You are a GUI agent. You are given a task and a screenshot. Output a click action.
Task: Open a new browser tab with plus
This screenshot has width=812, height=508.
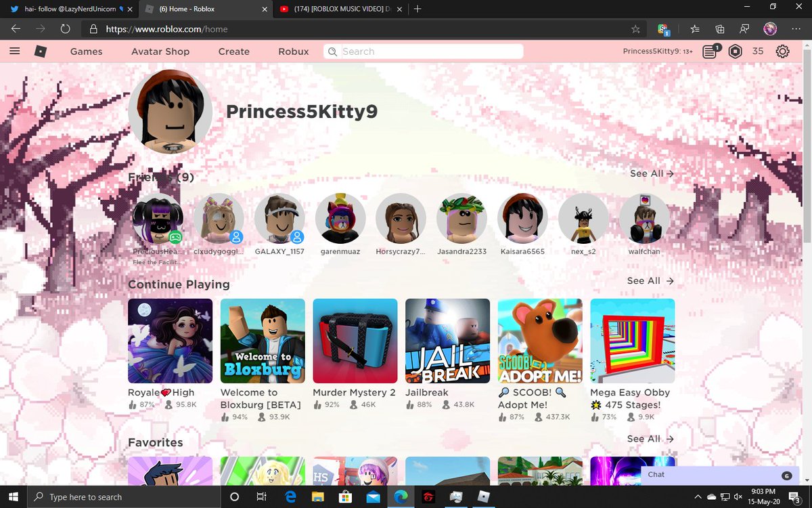(x=418, y=9)
